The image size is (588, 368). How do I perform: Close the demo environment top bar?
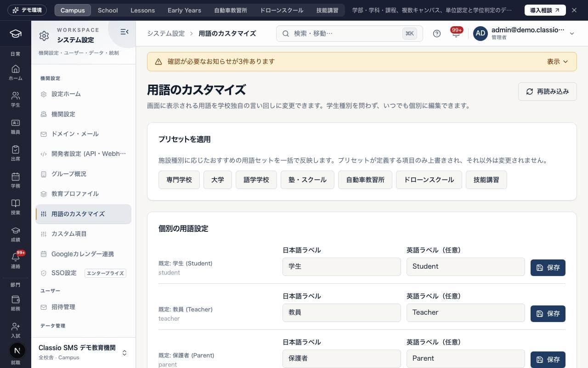tap(574, 10)
